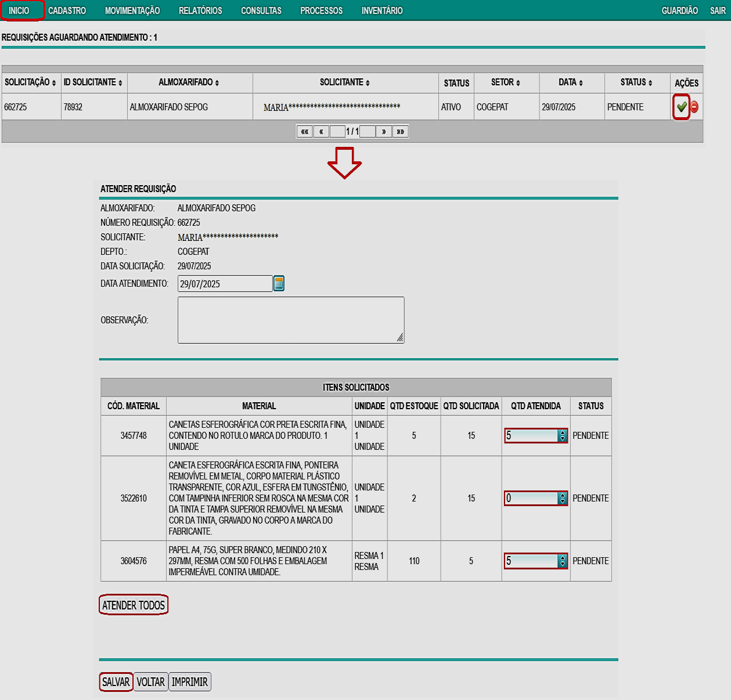Open the INICIO menu
731x700 pixels.
pyautogui.click(x=19, y=10)
